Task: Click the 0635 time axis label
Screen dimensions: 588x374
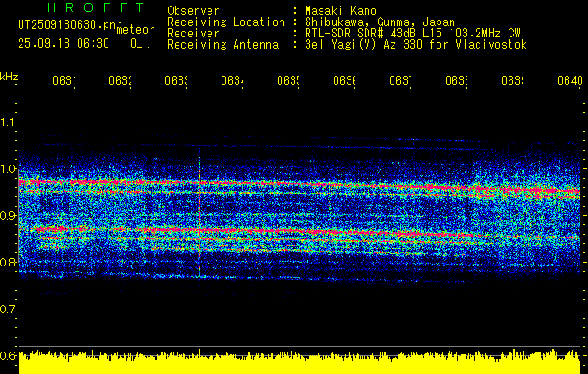Action: (288, 80)
